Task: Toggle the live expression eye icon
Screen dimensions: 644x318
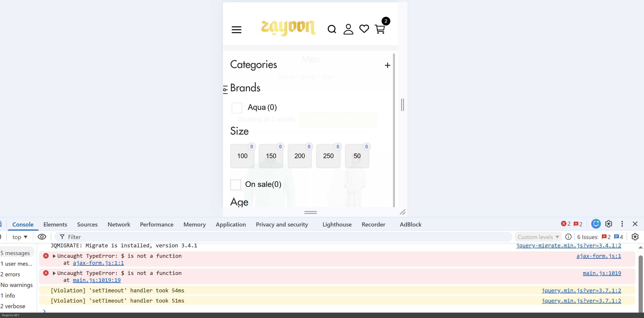Action: (42, 237)
